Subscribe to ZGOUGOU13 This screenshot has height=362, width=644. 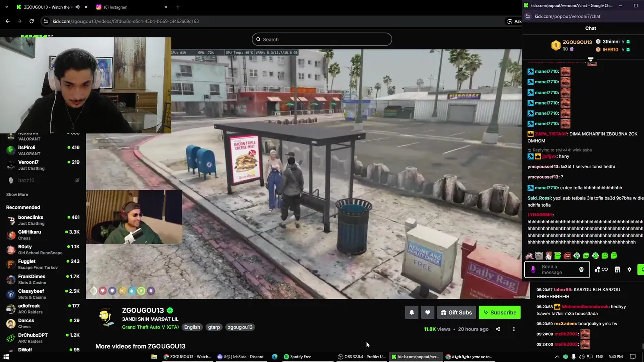pyautogui.click(x=500, y=313)
